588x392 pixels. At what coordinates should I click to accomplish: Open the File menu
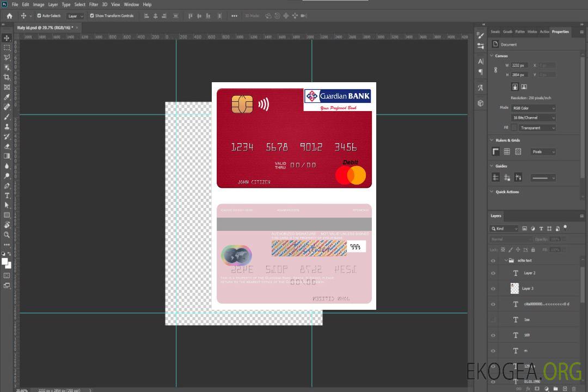(x=15, y=4)
